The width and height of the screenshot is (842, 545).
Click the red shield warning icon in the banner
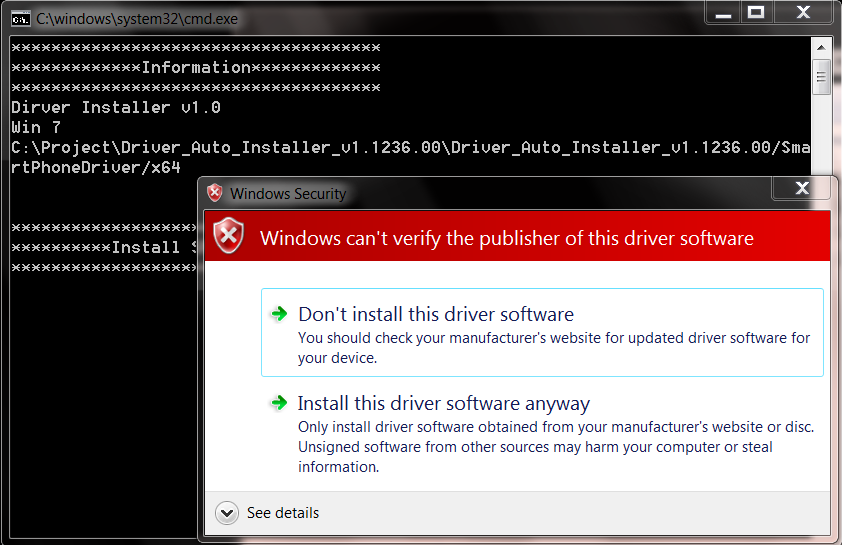tap(230, 237)
